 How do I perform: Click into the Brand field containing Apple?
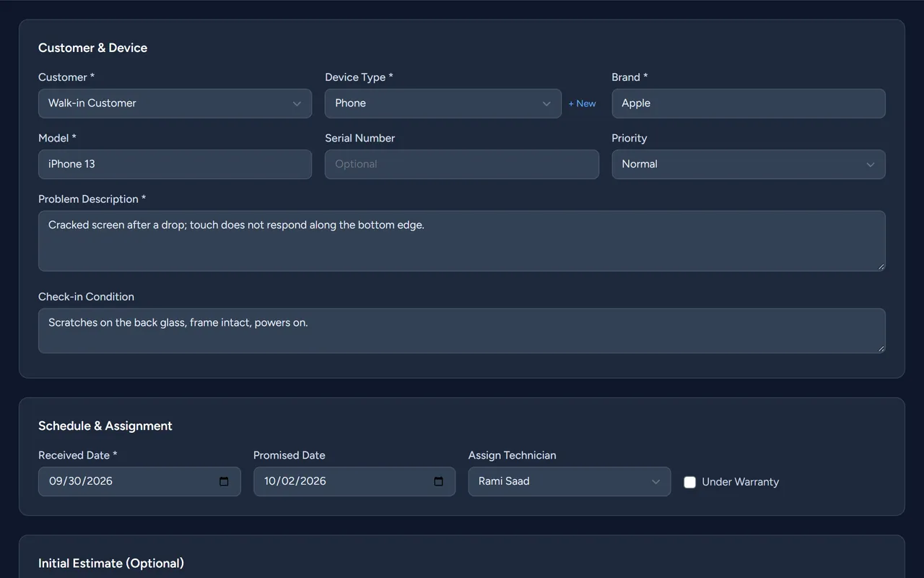[x=749, y=103]
